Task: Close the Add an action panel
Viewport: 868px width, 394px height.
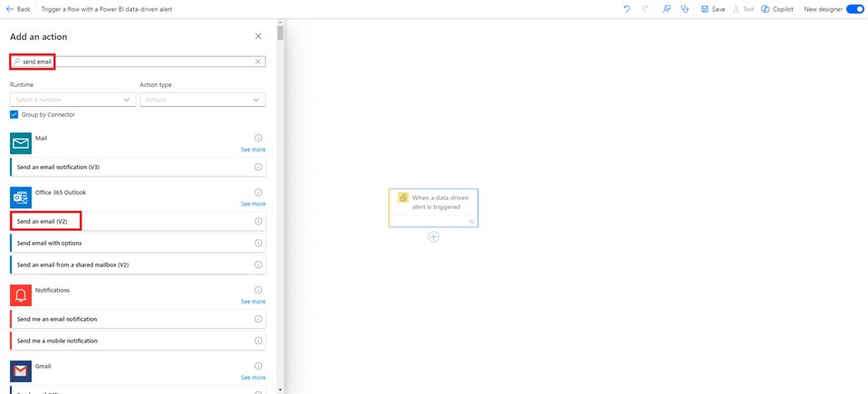Action: click(258, 36)
